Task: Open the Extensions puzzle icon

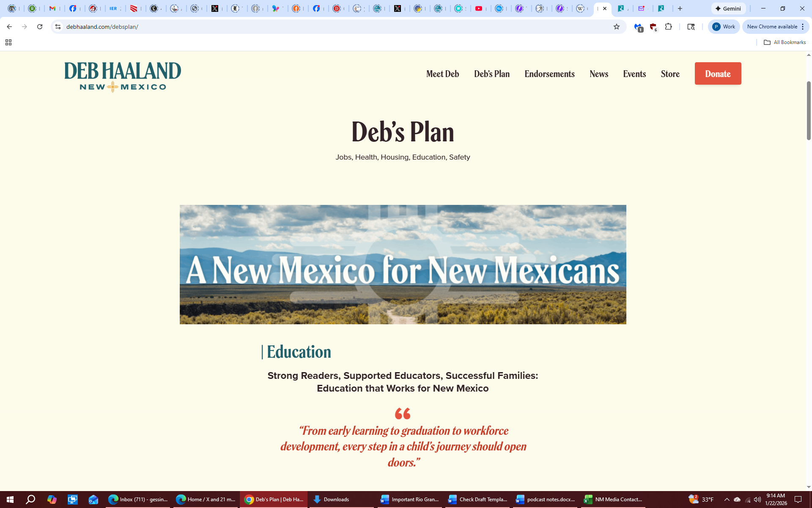Action: point(668,27)
